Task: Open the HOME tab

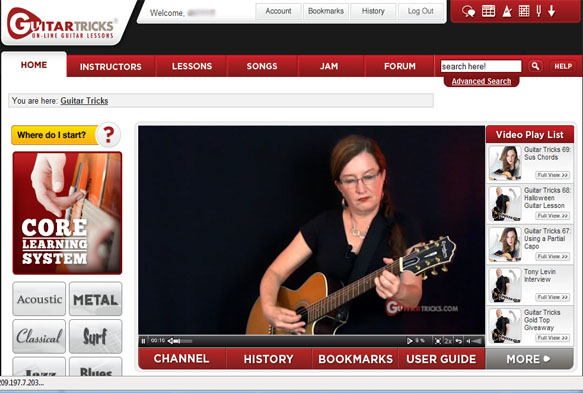Action: [34, 65]
